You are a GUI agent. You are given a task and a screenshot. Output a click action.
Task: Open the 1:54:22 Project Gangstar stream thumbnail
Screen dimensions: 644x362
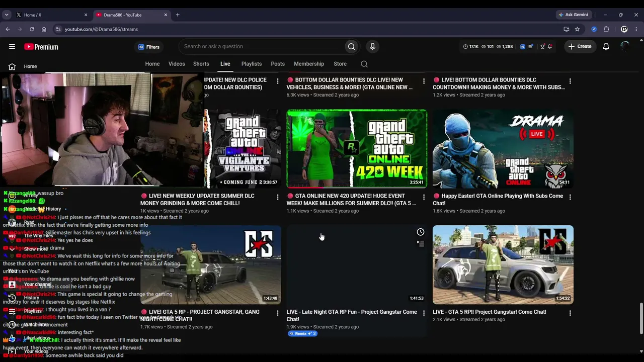503,264
